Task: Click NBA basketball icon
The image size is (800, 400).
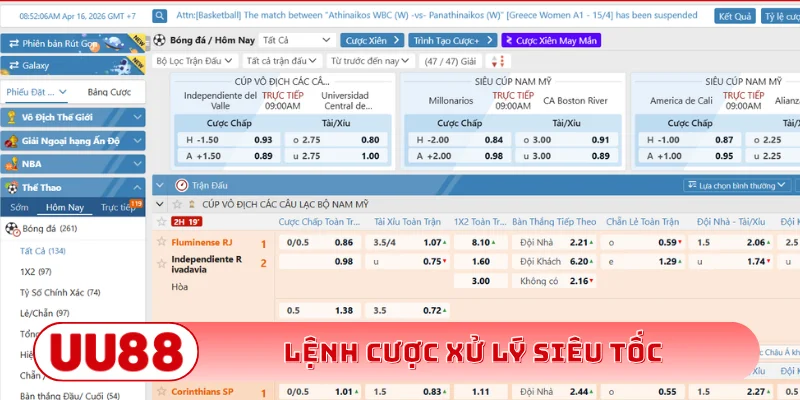Action: (11, 164)
